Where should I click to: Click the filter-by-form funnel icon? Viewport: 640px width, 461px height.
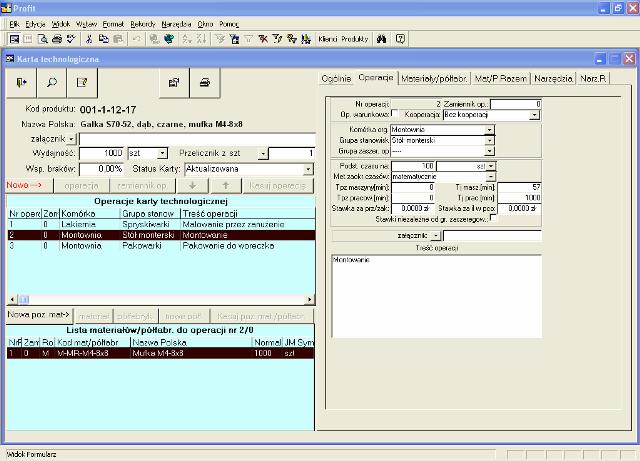pyautogui.click(x=234, y=39)
